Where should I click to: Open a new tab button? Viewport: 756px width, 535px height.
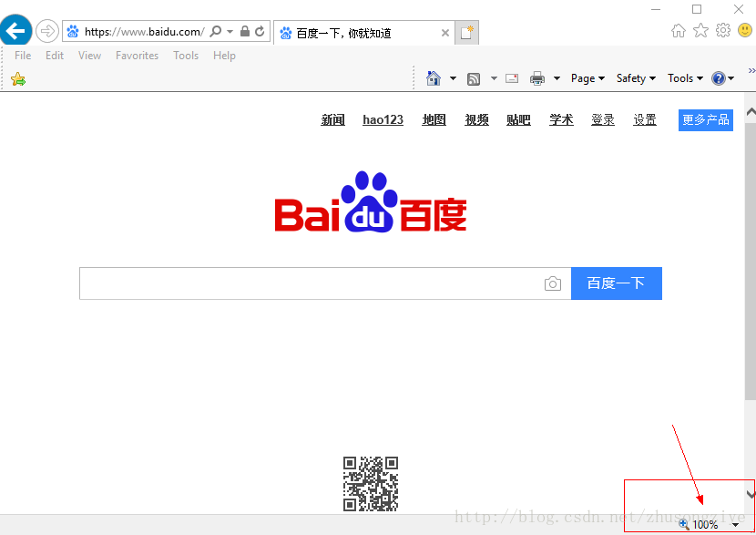[466, 32]
